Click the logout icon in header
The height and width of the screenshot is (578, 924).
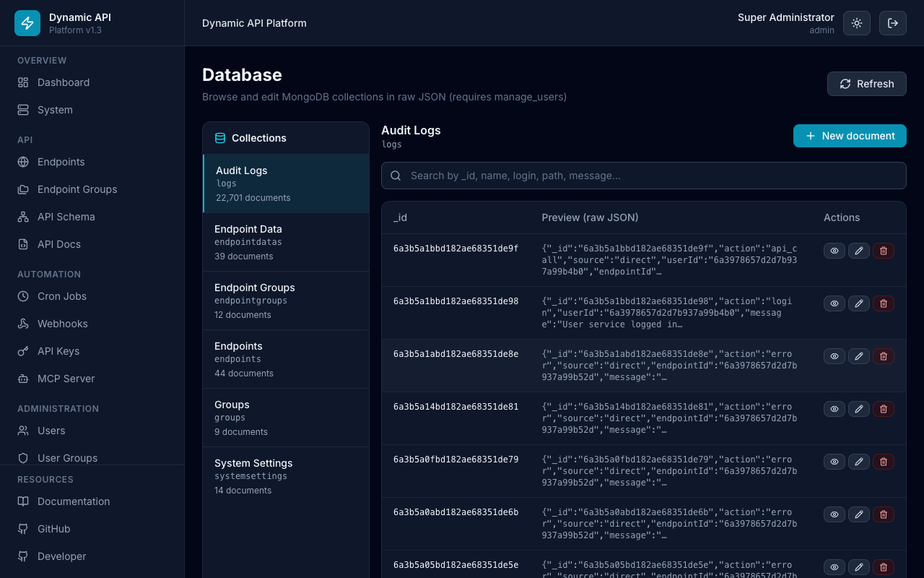point(893,23)
